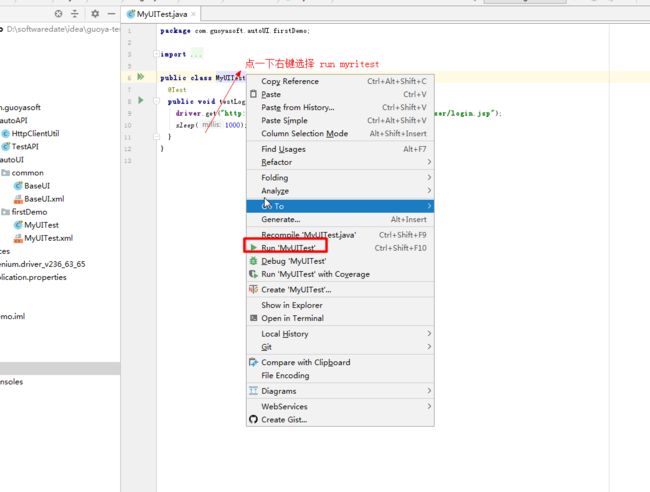Select Generate... menu item

tap(340, 219)
